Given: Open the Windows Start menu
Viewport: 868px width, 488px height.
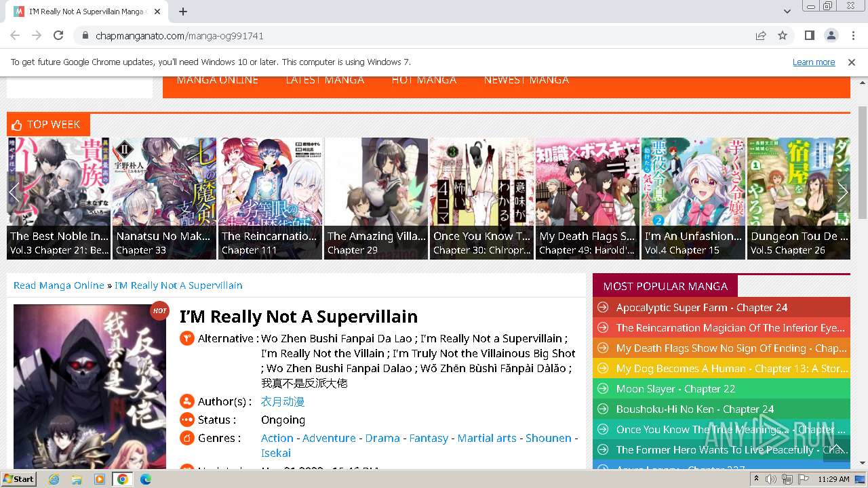Looking at the screenshot, I should click(19, 479).
